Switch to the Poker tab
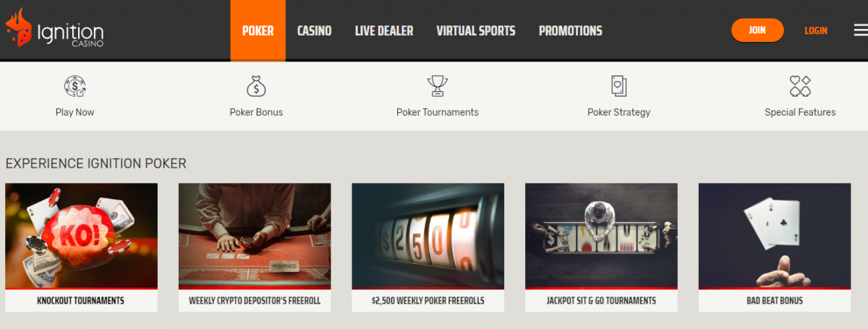 258,30
